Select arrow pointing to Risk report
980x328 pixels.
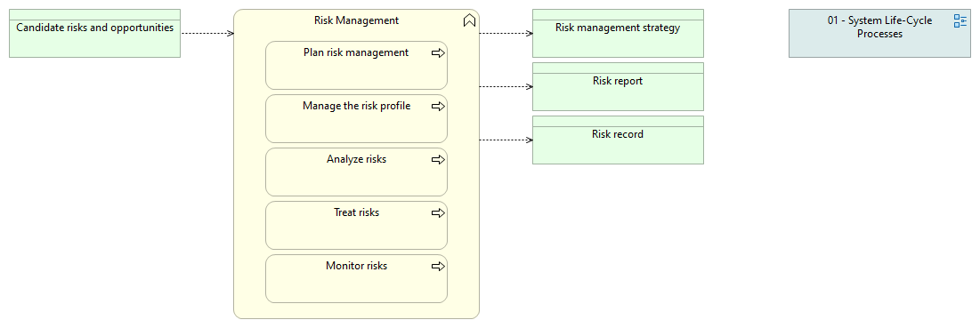pyautogui.click(x=506, y=87)
